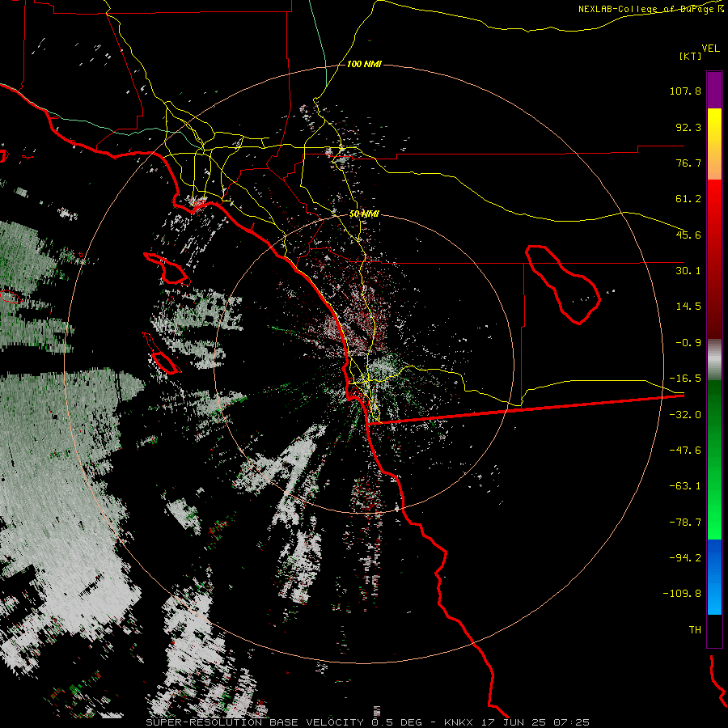Pick the blue segment of the color bar

click(x=714, y=577)
